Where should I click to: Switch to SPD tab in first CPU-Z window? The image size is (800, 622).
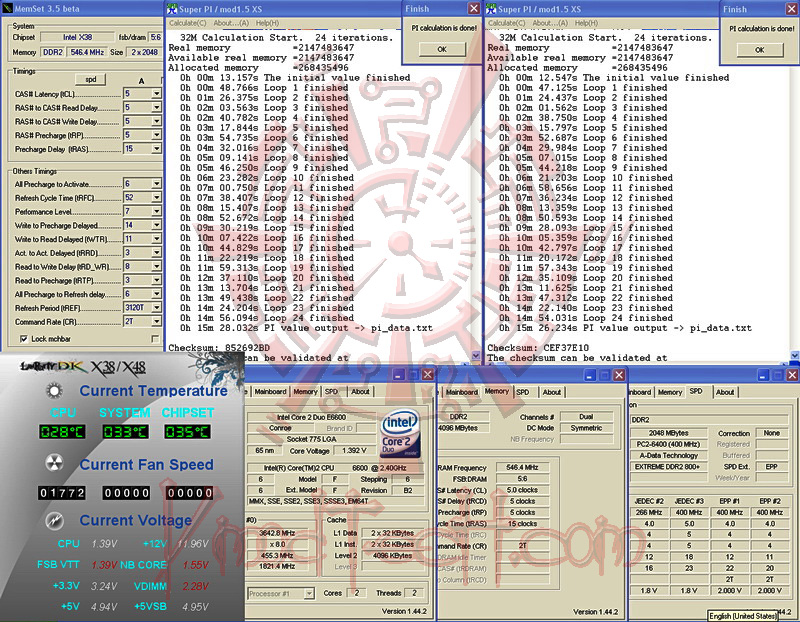(332, 392)
